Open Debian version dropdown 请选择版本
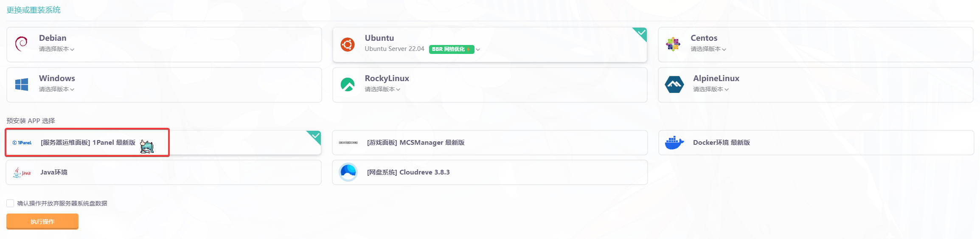Screen dimensions: 980x239 point(57,49)
